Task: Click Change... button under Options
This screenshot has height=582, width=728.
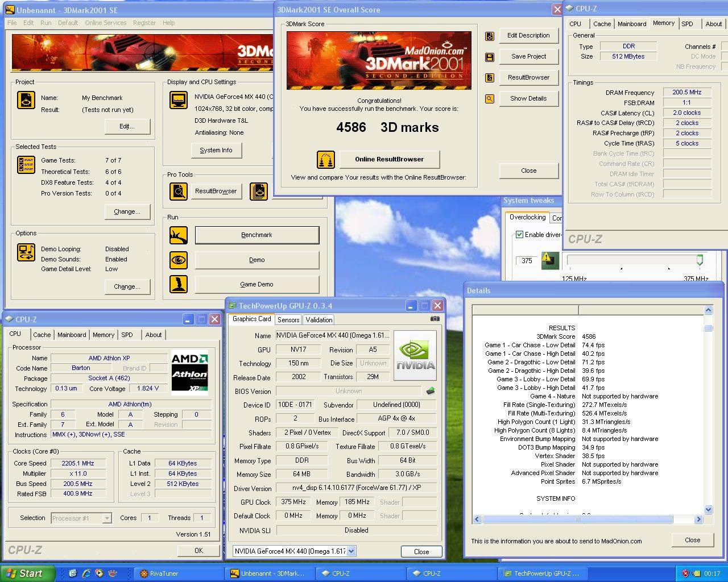Action: pos(127,286)
